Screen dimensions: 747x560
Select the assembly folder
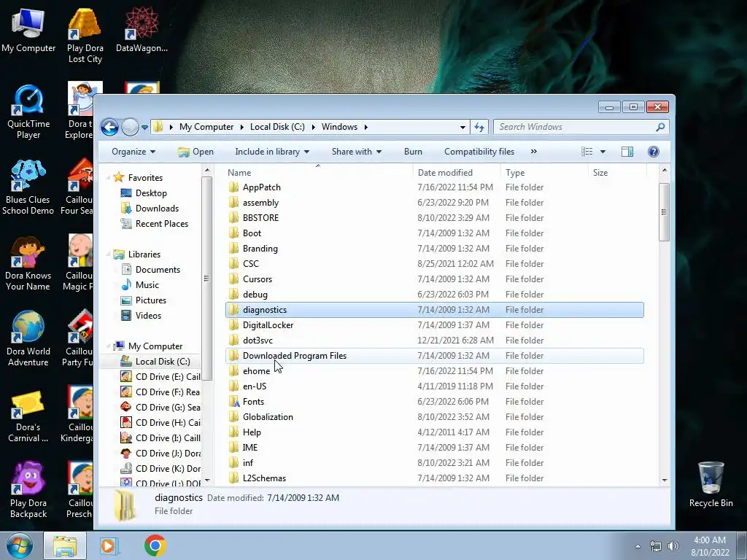(260, 203)
